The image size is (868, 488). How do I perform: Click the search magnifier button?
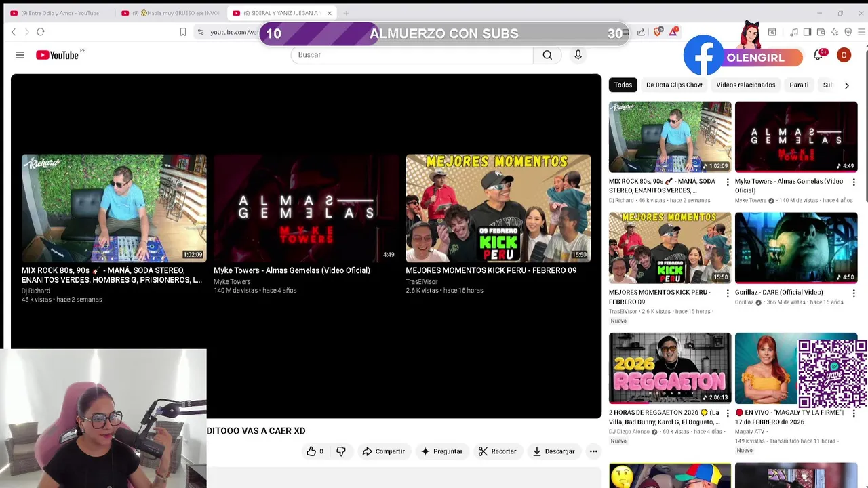[547, 55]
